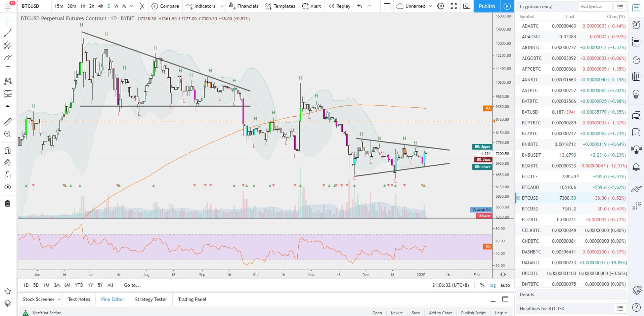The width and height of the screenshot is (644, 316).
Task: Switch to 4h timeframe
Action: 101,6
